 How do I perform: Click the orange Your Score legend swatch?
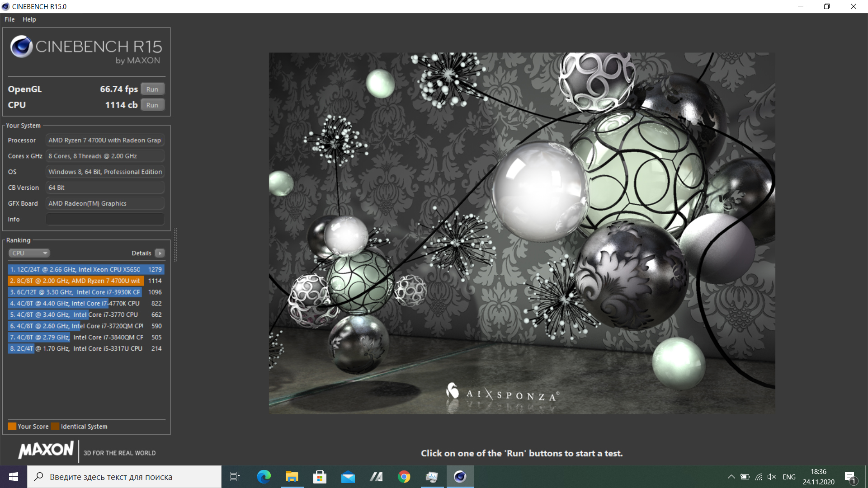[x=12, y=426]
